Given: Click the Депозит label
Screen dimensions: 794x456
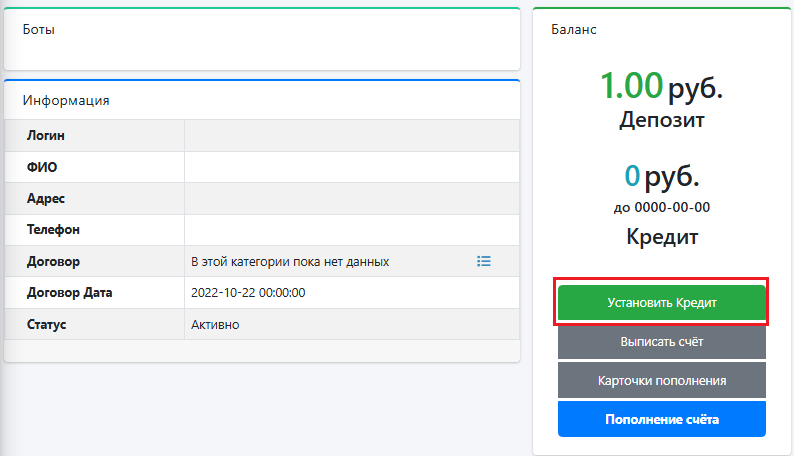Looking at the screenshot, I should tap(661, 120).
